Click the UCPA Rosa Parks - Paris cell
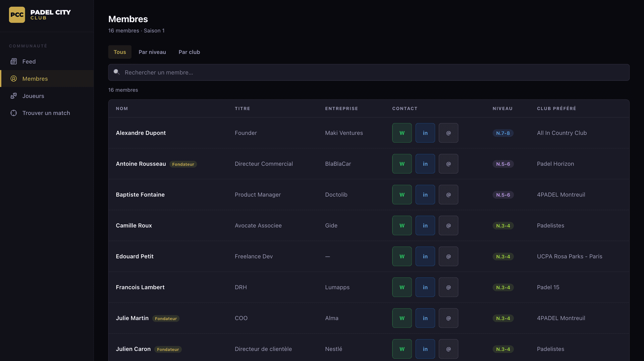The height and width of the screenshot is (361, 644). (x=570, y=256)
